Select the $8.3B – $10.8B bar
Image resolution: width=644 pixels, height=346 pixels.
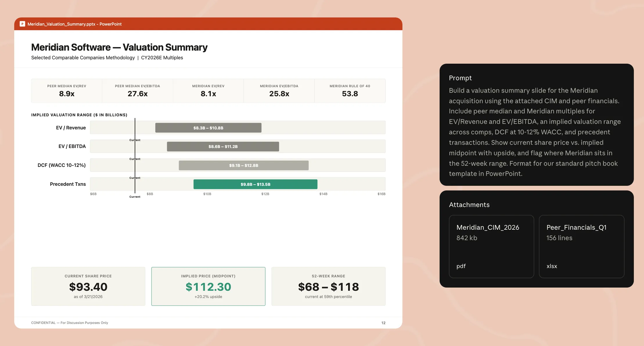point(208,128)
